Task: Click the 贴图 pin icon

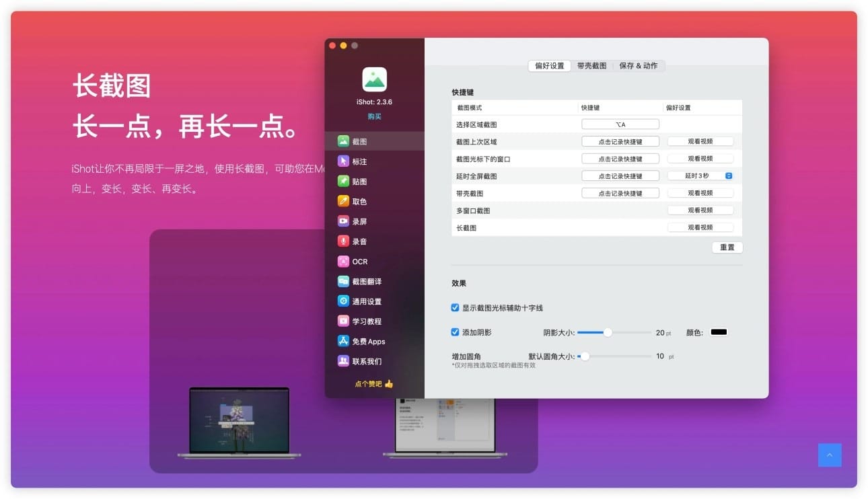Action: [343, 182]
